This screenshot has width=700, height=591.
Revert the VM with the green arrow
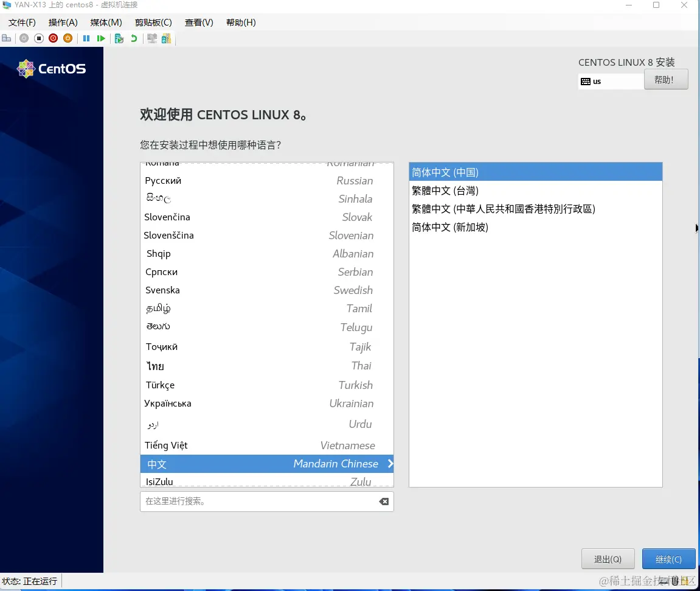pyautogui.click(x=133, y=38)
